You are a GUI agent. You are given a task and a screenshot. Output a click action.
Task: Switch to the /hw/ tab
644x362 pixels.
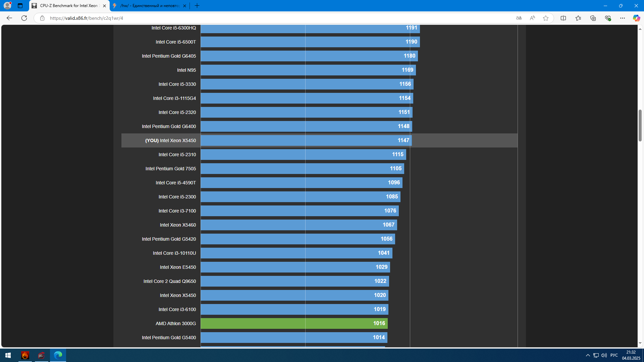[x=149, y=6]
